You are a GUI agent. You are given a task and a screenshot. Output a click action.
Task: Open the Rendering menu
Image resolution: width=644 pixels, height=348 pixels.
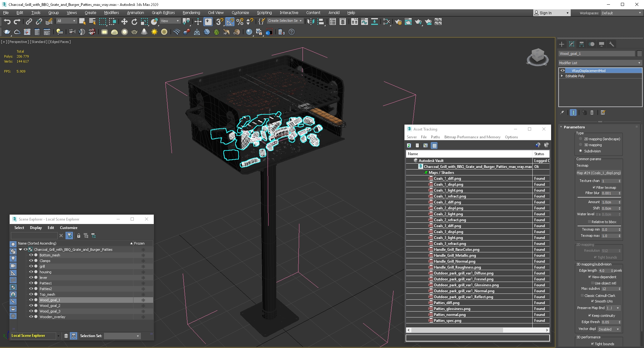click(x=191, y=12)
